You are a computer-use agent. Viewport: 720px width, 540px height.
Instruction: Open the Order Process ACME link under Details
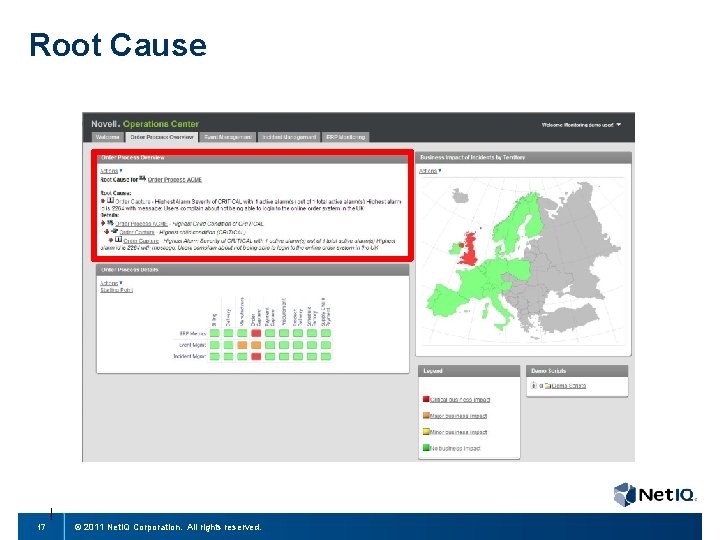point(141,224)
